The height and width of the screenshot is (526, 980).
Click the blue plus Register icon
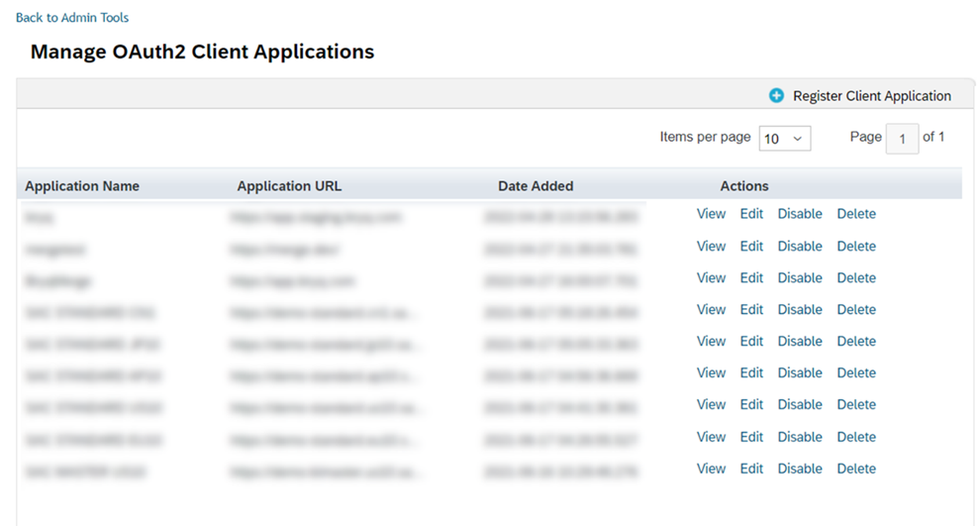[777, 96]
